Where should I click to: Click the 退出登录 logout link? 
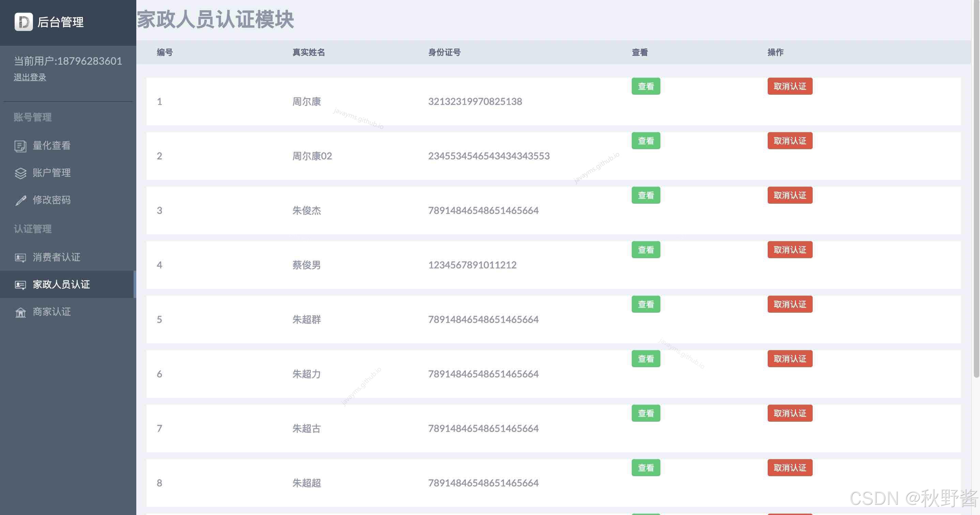point(30,77)
